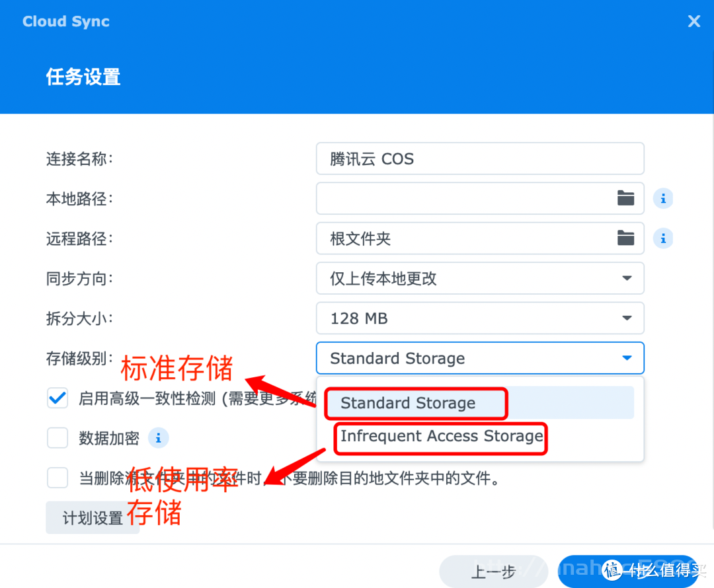Enable the data encryption checkbox
714x588 pixels.
[58, 438]
